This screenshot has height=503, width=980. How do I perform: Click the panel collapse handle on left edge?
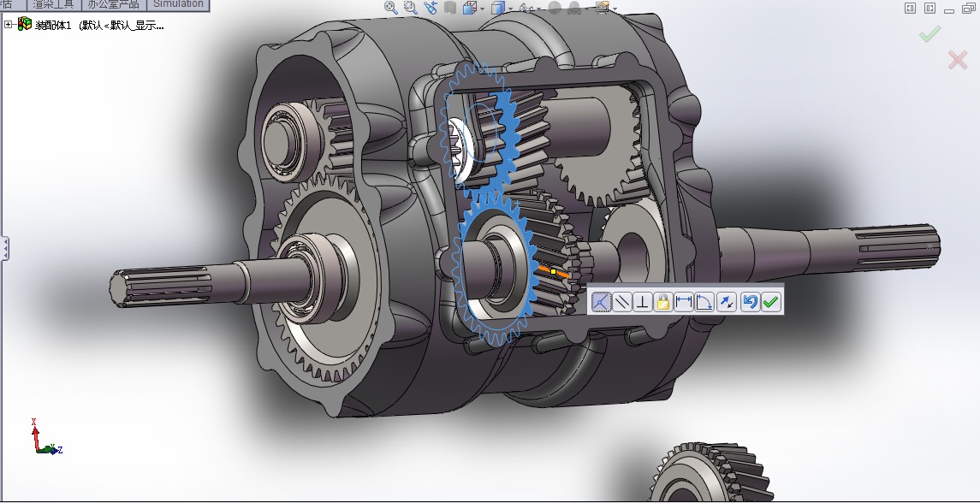pyautogui.click(x=5, y=248)
